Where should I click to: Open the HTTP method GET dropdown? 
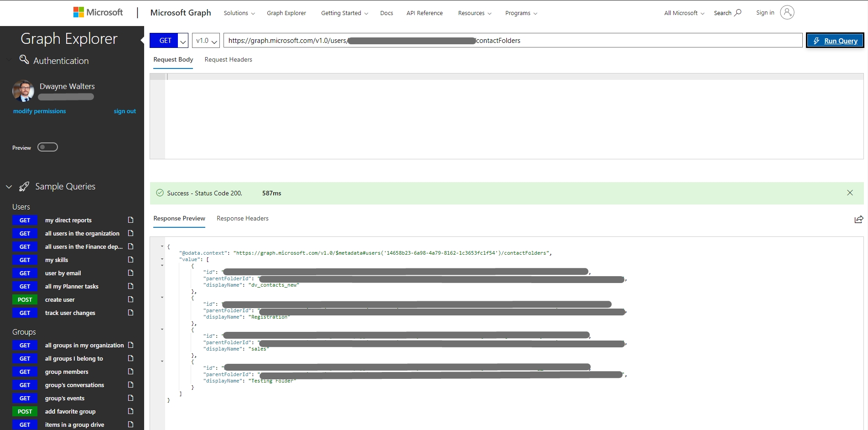[183, 41]
